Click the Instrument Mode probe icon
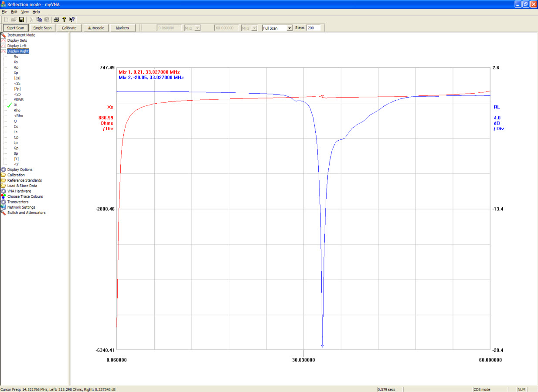The width and height of the screenshot is (538, 392). pyautogui.click(x=3, y=35)
